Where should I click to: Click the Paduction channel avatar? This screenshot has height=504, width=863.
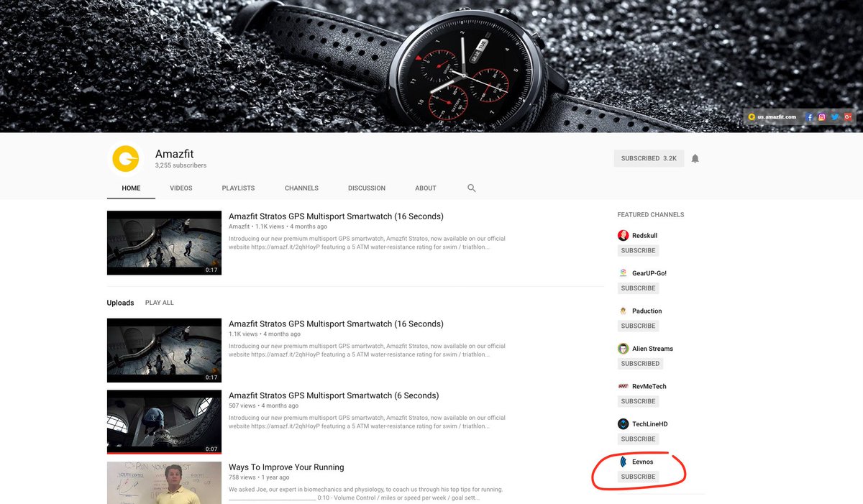coord(624,311)
